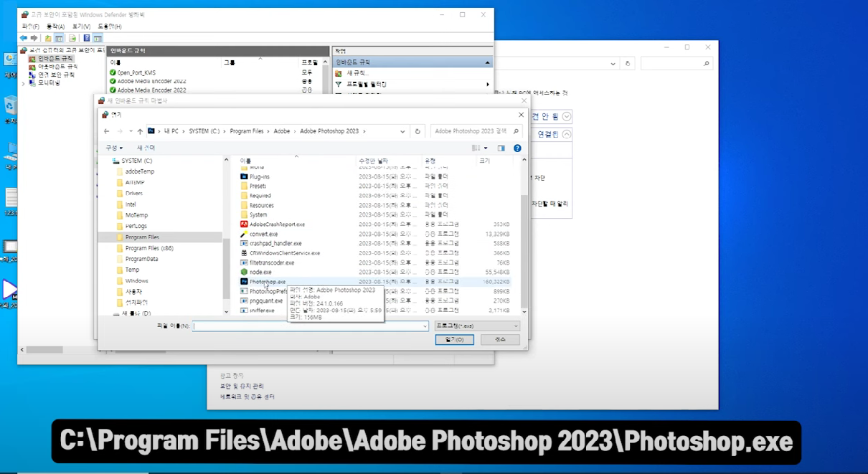
Task: Select Photoshop.exe in the file list
Action: [267, 282]
